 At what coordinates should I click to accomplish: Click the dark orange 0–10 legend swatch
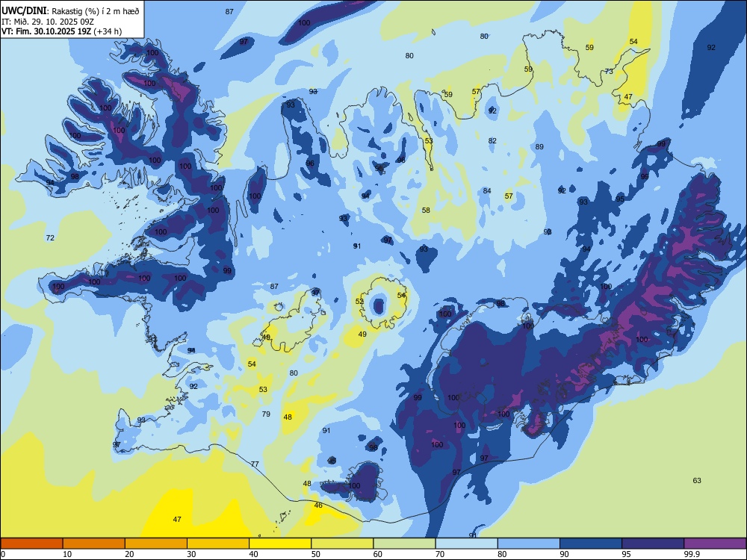coord(31,544)
